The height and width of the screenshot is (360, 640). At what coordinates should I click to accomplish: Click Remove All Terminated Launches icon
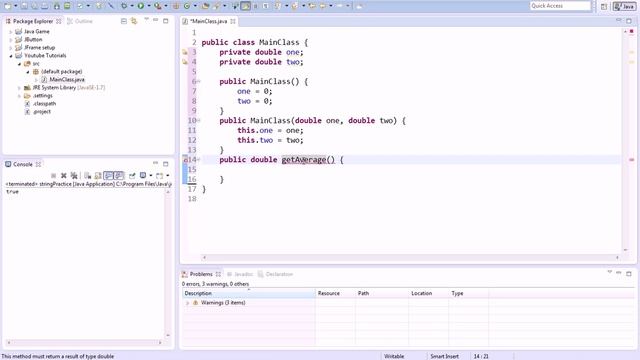(74, 176)
